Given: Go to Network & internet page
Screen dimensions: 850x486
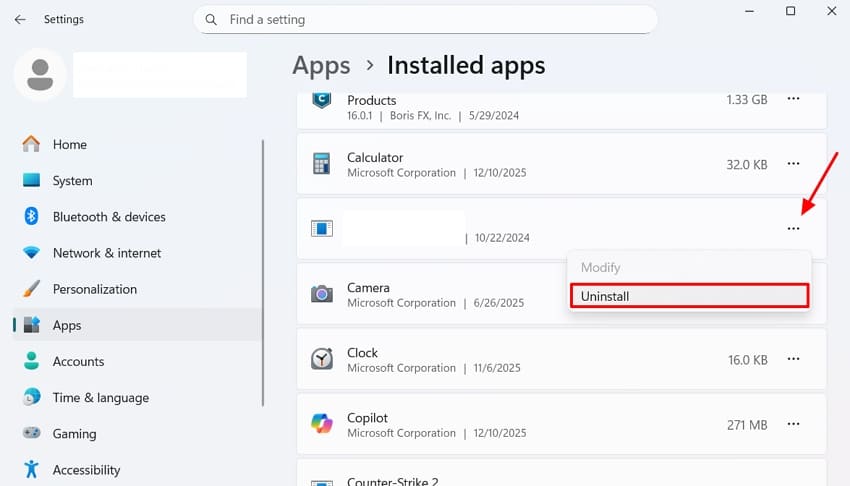Looking at the screenshot, I should coord(106,253).
